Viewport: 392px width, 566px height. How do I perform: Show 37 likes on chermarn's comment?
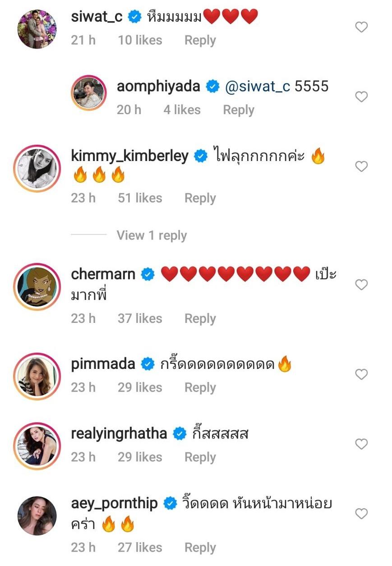pos(140,318)
